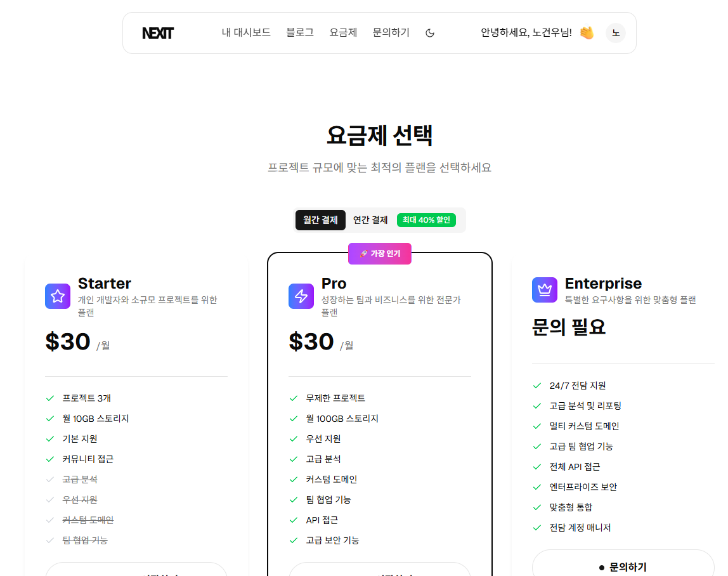Screen dimensions: 728x576
Task: Go to the 블로그 page
Action: click(300, 32)
